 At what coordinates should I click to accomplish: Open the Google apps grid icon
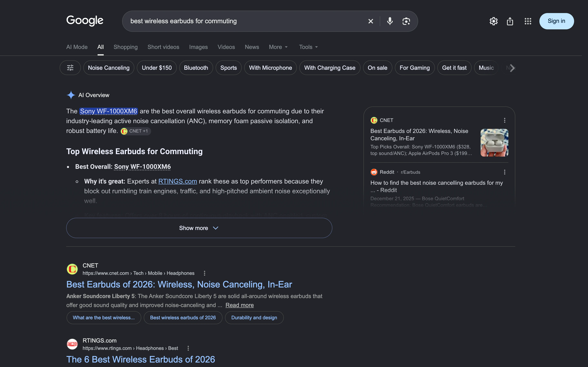pyautogui.click(x=528, y=21)
